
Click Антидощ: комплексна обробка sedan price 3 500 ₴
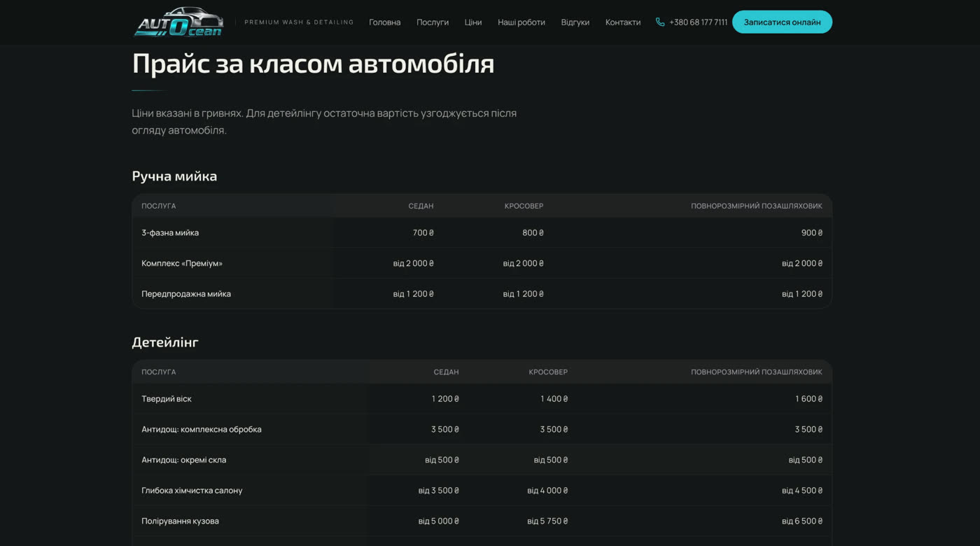pos(445,429)
